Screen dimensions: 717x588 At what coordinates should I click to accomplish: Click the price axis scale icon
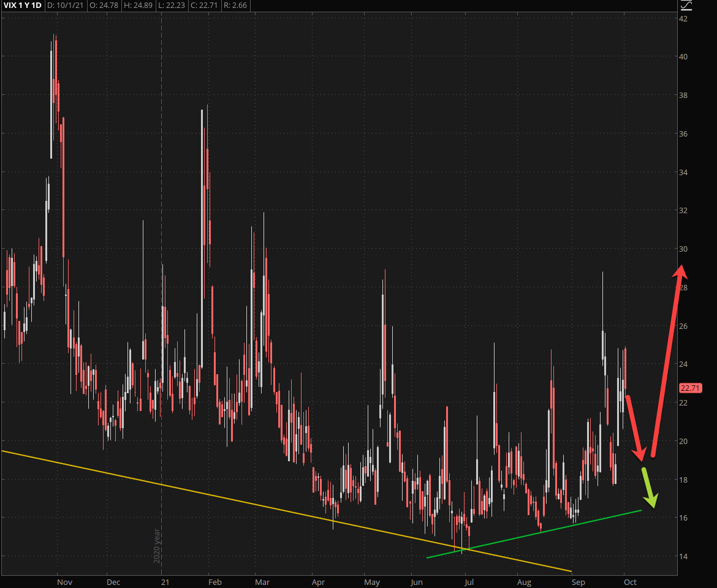[x=686, y=6]
